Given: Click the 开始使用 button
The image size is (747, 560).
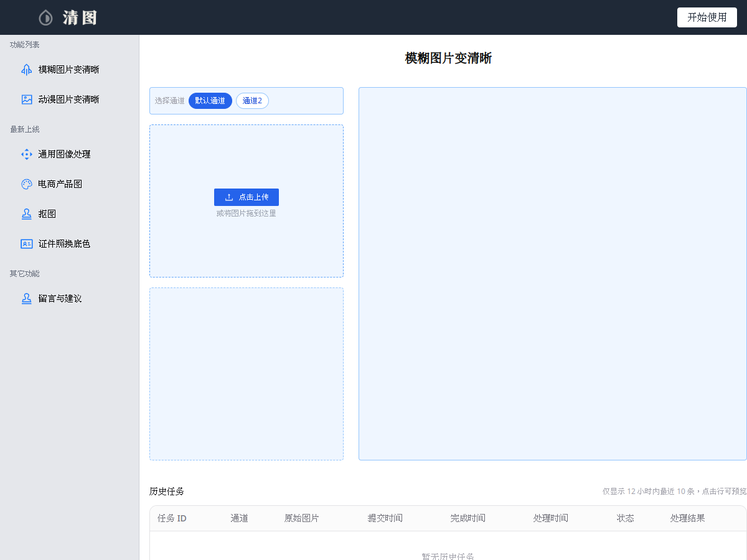Looking at the screenshot, I should [x=707, y=17].
